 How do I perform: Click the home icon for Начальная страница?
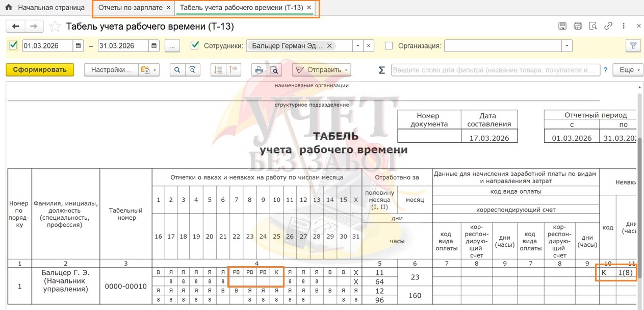8,8
